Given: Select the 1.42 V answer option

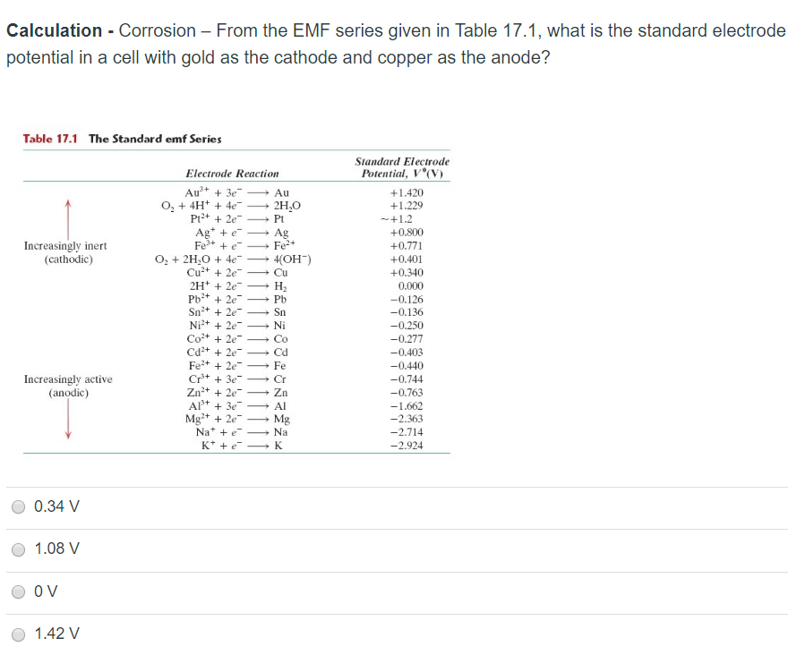Looking at the screenshot, I should tap(18, 634).
